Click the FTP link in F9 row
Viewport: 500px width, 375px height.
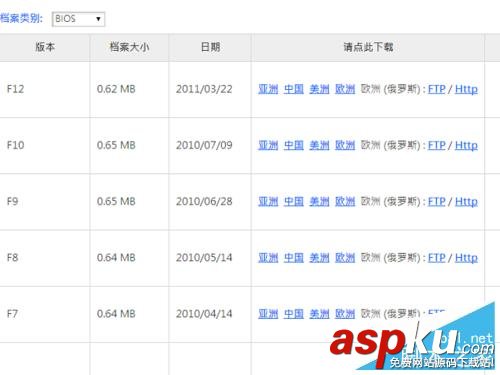(437, 201)
